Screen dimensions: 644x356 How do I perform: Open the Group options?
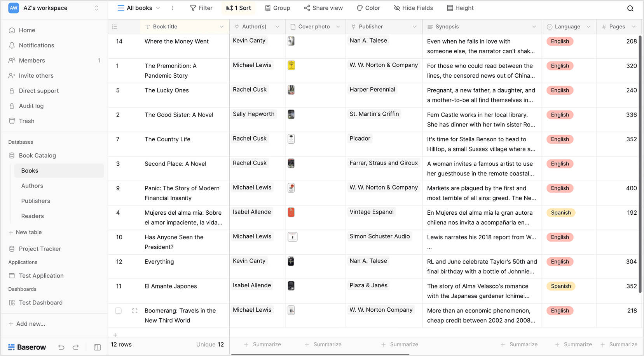(x=277, y=8)
